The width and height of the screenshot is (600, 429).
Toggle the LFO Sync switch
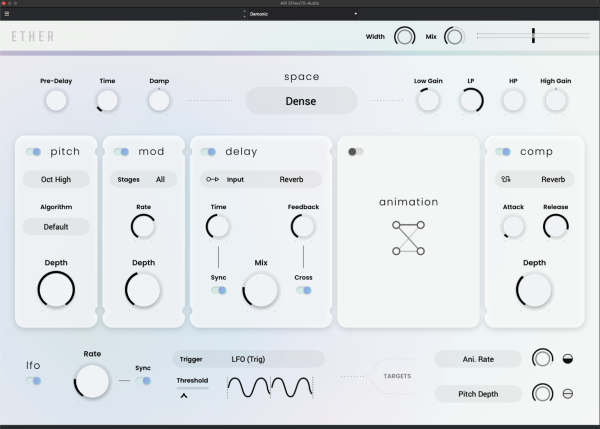143,380
